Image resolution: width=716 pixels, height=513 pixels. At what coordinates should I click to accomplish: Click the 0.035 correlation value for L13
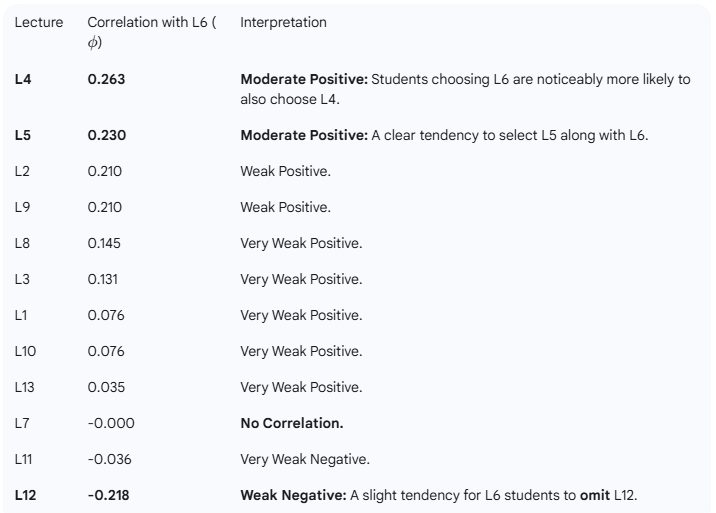106,387
